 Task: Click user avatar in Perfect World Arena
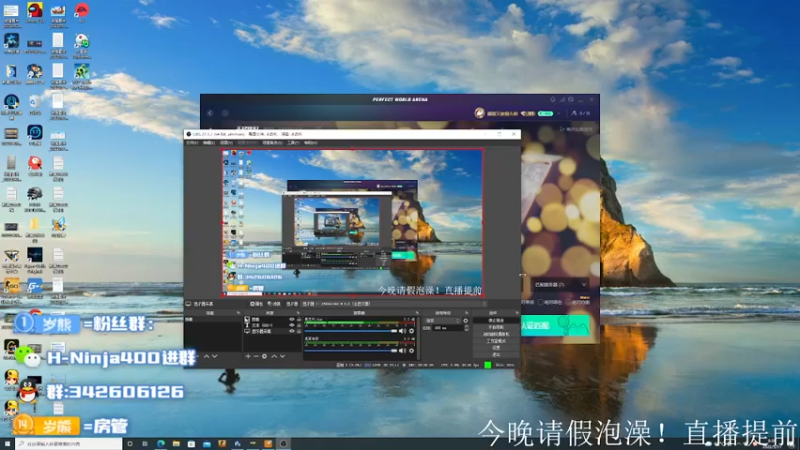click(x=479, y=113)
